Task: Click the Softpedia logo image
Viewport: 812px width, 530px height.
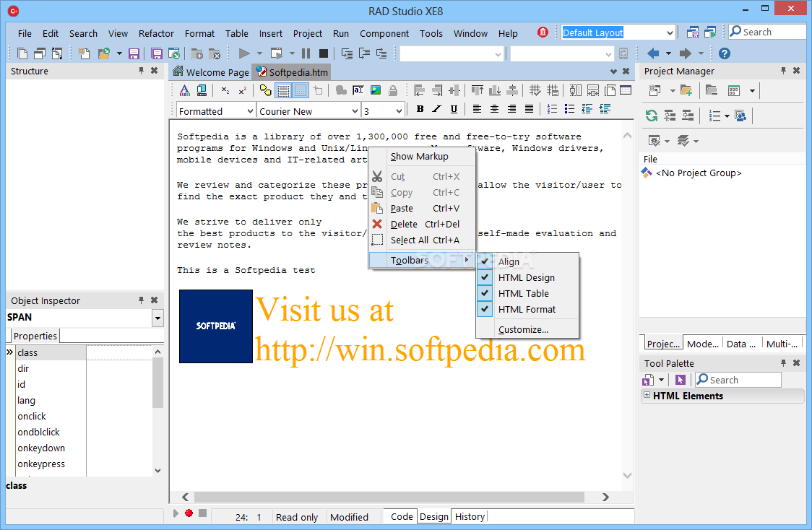Action: [216, 326]
